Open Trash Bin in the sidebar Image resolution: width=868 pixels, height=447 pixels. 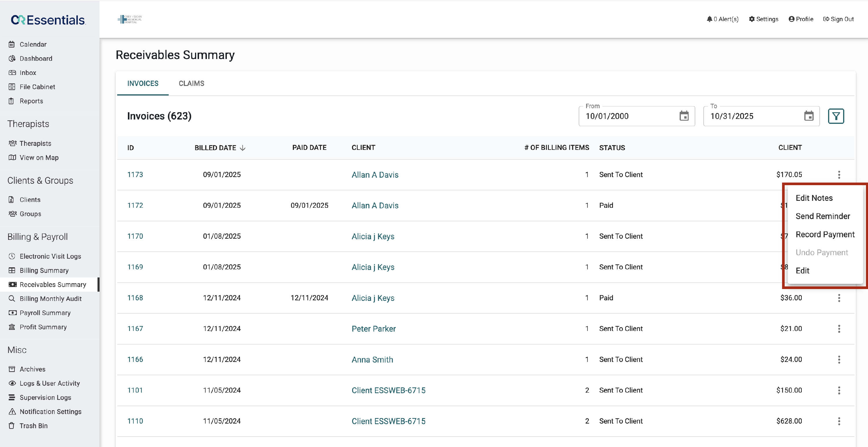33,426
